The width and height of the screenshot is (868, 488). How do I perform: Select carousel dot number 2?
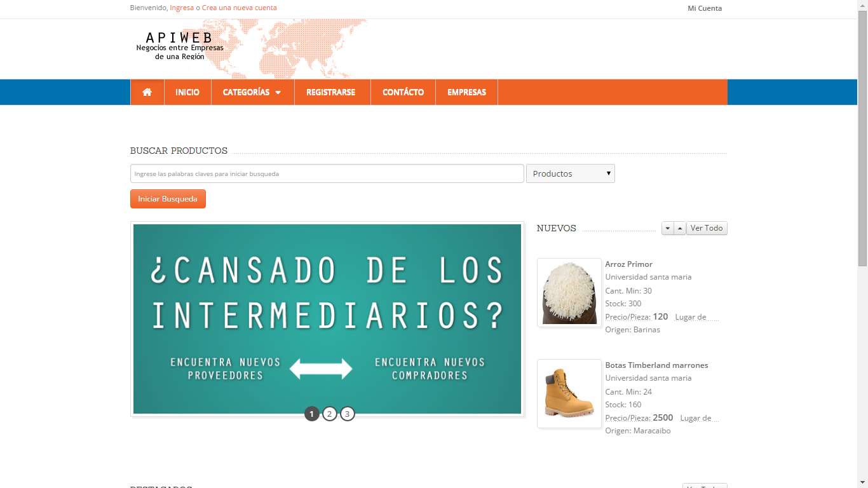pyautogui.click(x=329, y=413)
